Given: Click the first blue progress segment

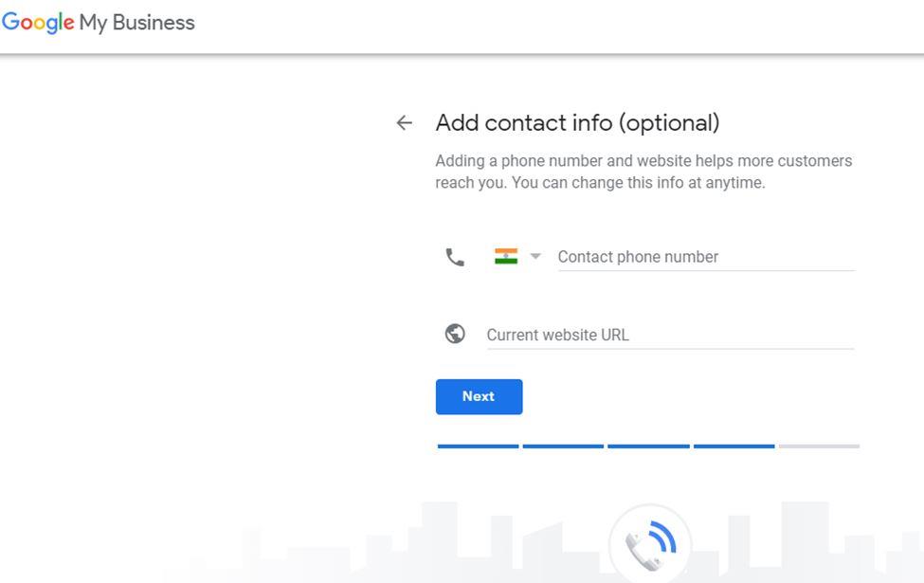Looking at the screenshot, I should coord(478,446).
